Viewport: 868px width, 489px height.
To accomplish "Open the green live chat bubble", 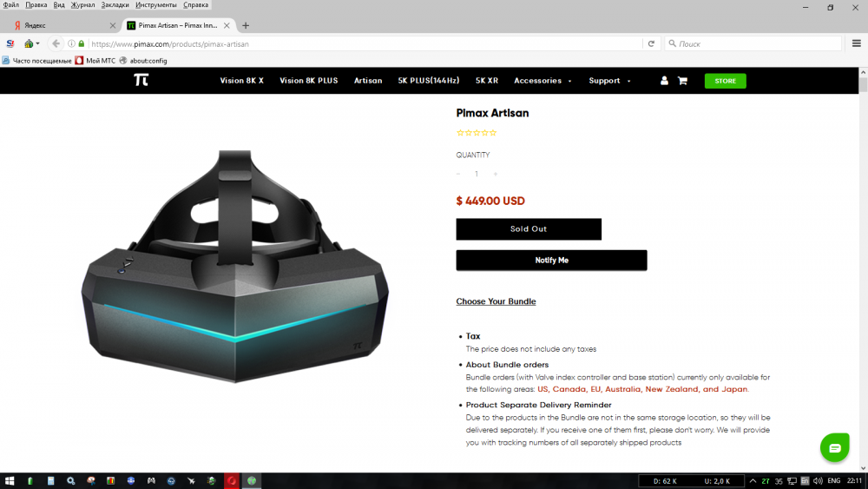I will click(835, 447).
